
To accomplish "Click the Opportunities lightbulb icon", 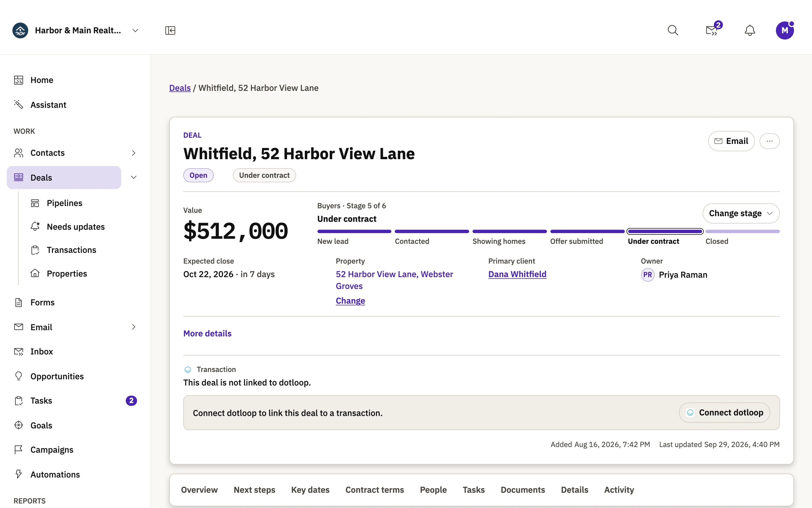I will point(18,376).
